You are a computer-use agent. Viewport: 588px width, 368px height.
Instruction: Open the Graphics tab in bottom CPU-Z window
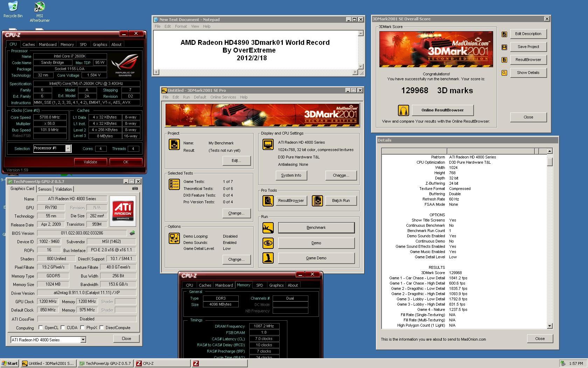(x=276, y=285)
